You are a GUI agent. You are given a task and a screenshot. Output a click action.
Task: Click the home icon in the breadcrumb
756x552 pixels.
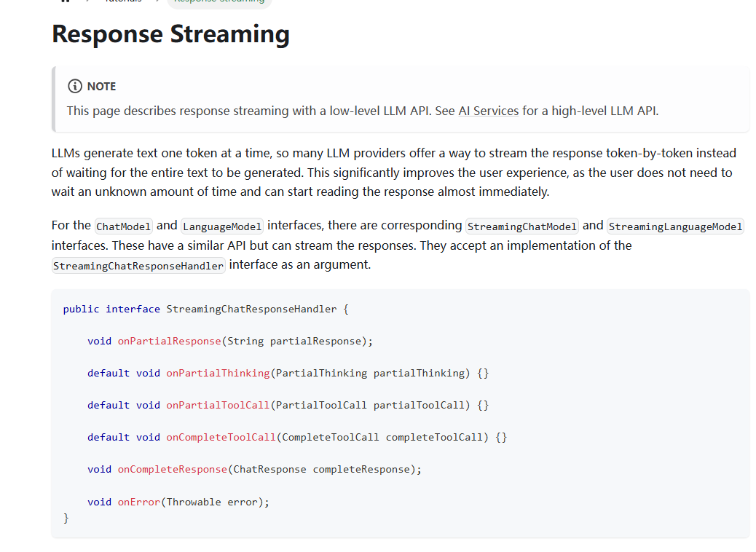(x=66, y=1)
